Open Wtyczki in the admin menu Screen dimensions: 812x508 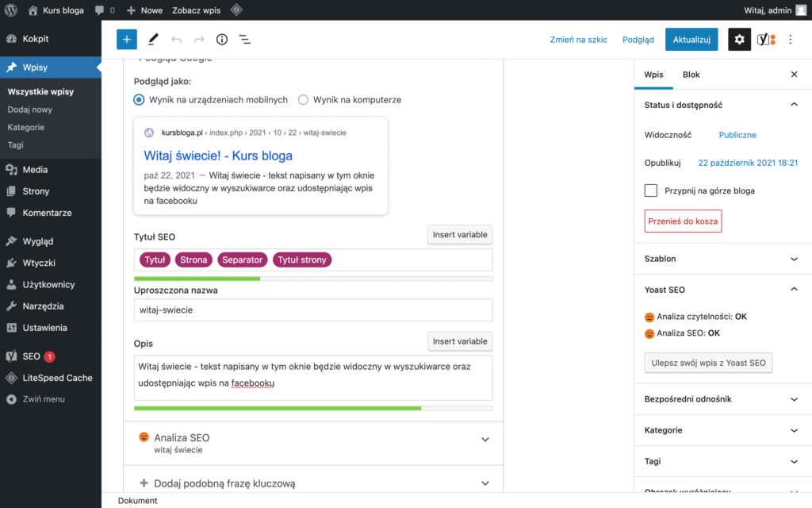[39, 263]
